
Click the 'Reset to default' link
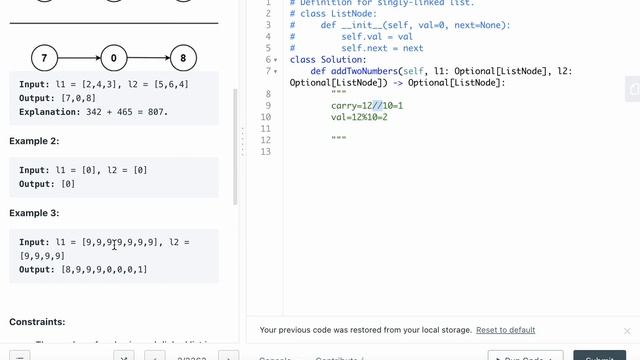pos(505,330)
